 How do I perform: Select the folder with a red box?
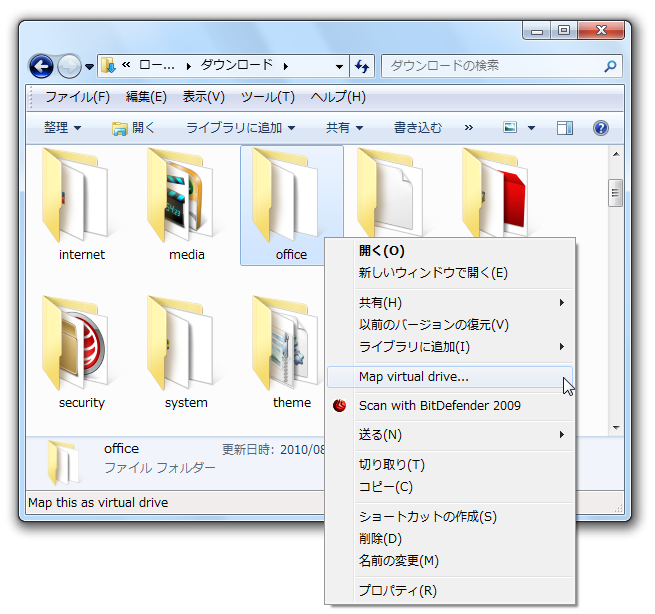tap(495, 192)
